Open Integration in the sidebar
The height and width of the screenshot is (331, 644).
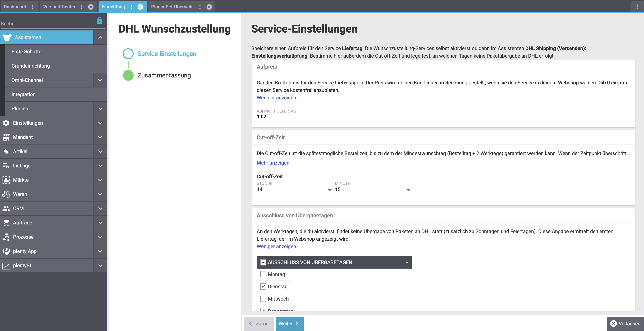tap(56, 95)
